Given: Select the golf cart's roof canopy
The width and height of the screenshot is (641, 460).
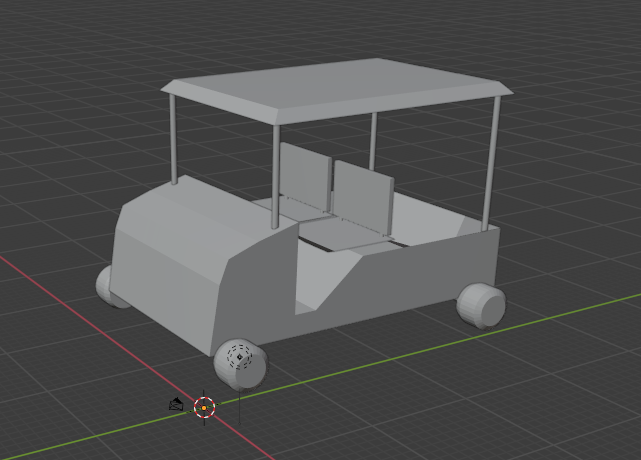Looking at the screenshot, I should click(x=336, y=90).
